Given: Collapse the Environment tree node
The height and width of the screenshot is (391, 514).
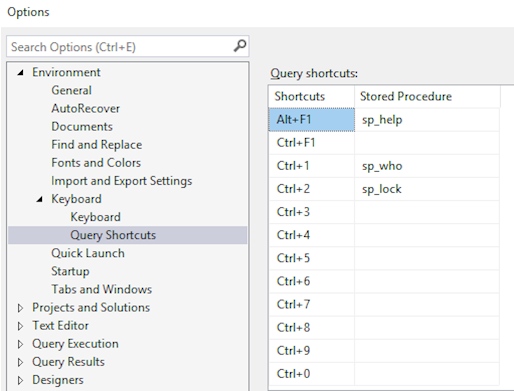Looking at the screenshot, I should pos(21,72).
